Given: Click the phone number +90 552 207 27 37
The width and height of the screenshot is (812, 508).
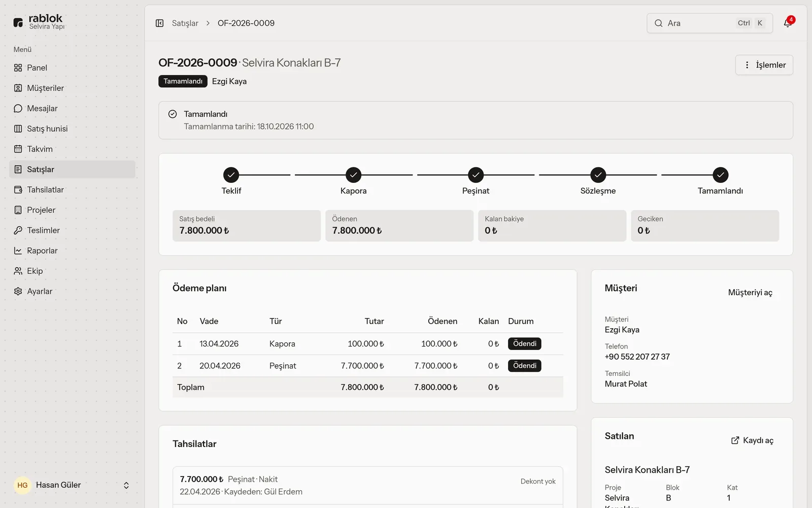Looking at the screenshot, I should point(637,357).
